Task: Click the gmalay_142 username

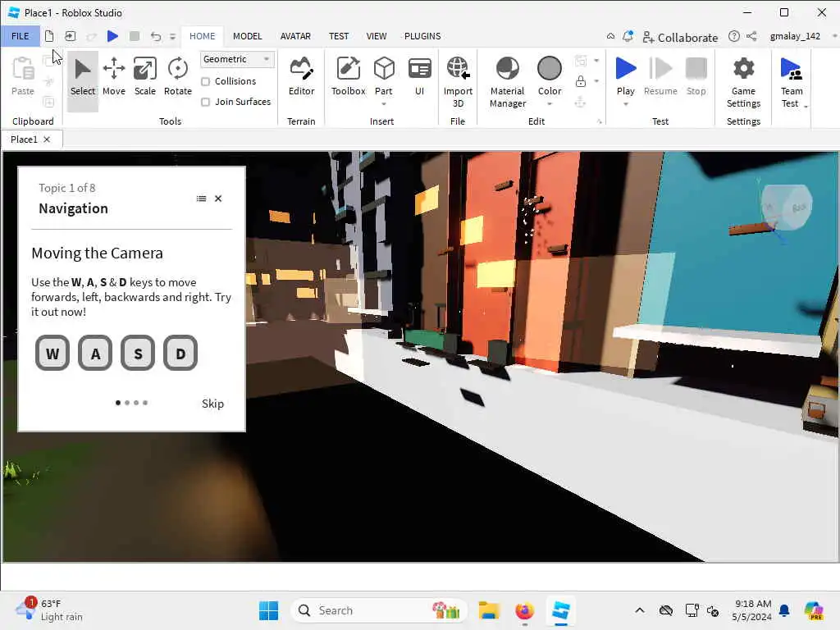Action: (794, 36)
